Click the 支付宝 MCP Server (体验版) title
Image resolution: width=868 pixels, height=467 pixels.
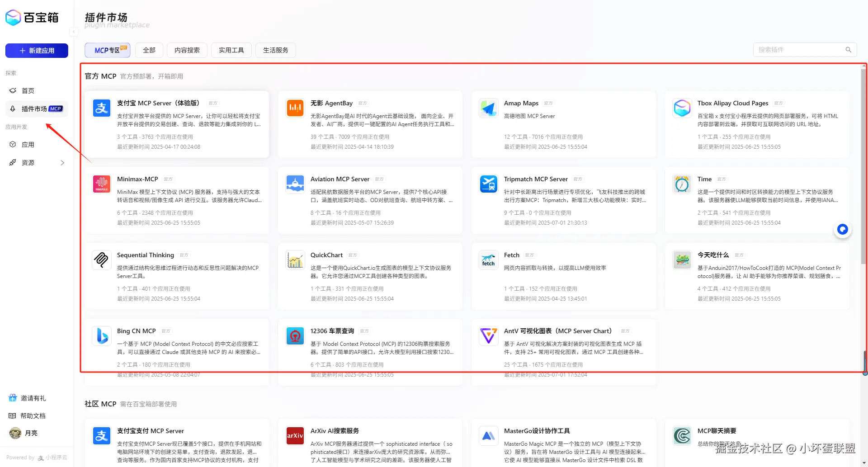click(x=158, y=103)
